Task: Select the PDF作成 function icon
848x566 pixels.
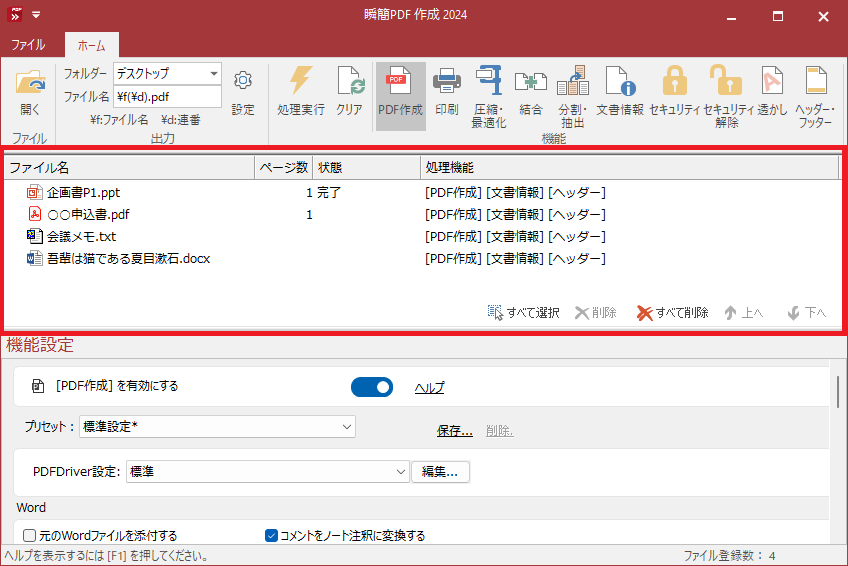Action: pyautogui.click(x=400, y=81)
